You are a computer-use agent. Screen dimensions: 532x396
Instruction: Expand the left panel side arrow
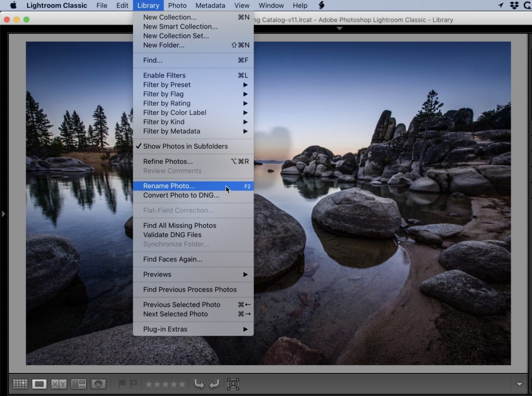tap(4, 214)
